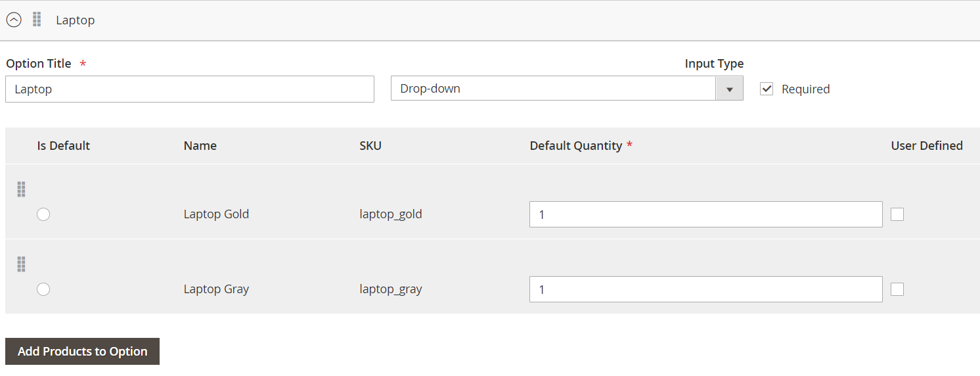Click the laptop_gold SKU text
Viewport: 980px width, 376px height.
391,214
